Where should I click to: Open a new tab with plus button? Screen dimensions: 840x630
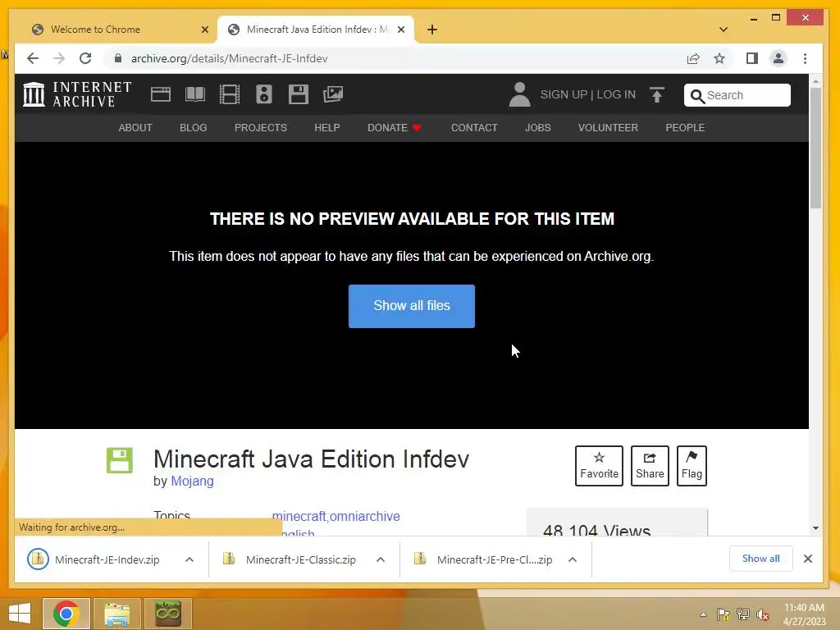point(432,30)
